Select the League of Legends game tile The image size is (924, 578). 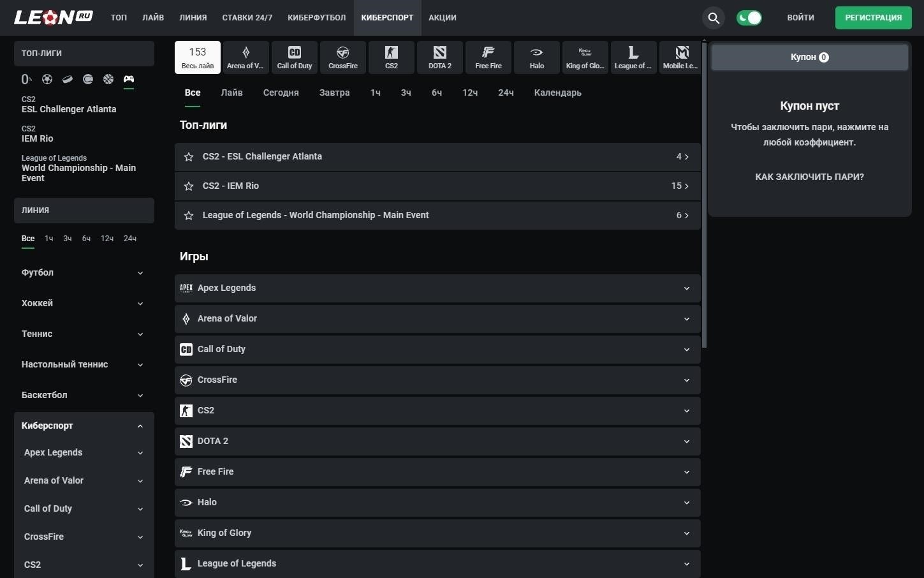tap(634, 57)
